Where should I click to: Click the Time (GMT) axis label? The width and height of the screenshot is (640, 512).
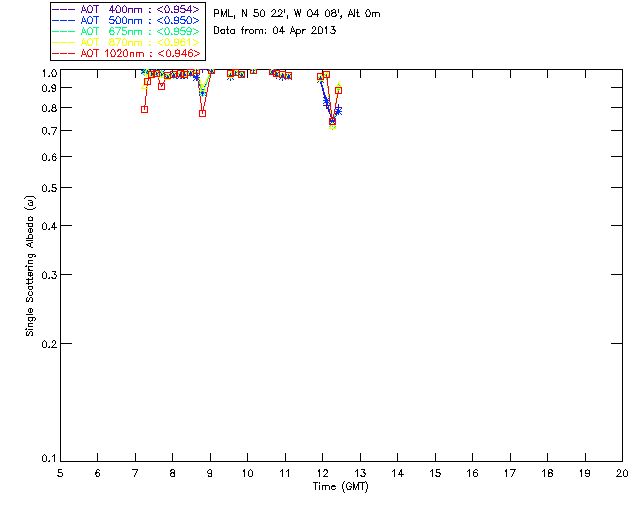[x=341, y=487]
